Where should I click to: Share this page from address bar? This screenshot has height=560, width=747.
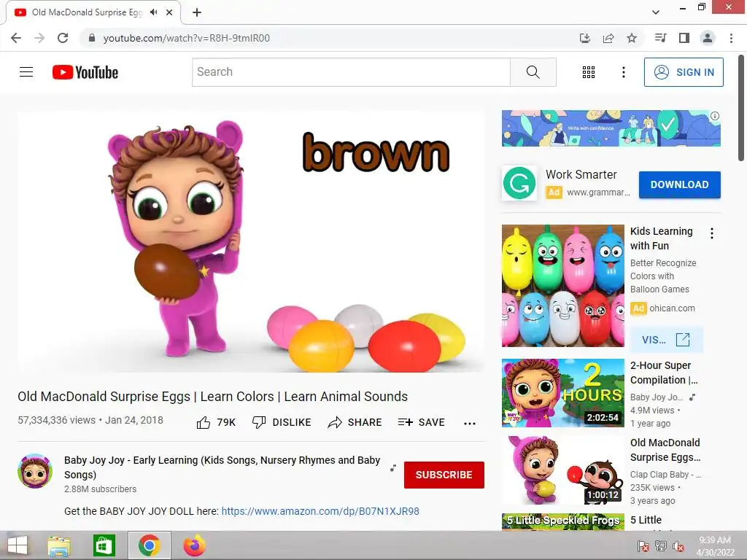[608, 38]
